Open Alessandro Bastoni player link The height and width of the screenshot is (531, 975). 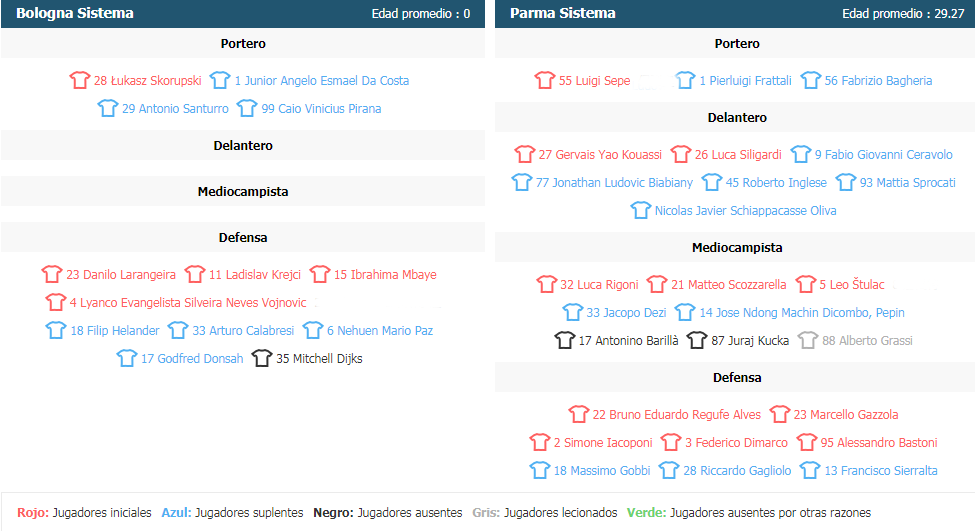click(879, 443)
